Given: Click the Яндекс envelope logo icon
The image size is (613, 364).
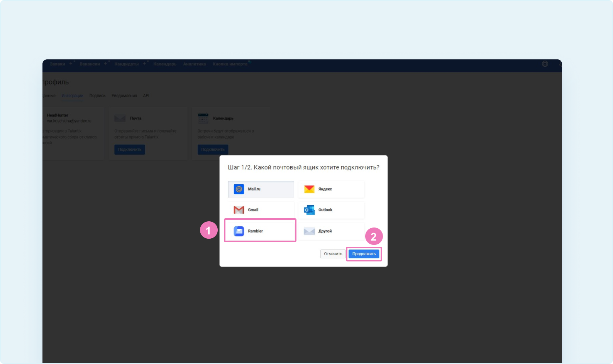Looking at the screenshot, I should [309, 189].
